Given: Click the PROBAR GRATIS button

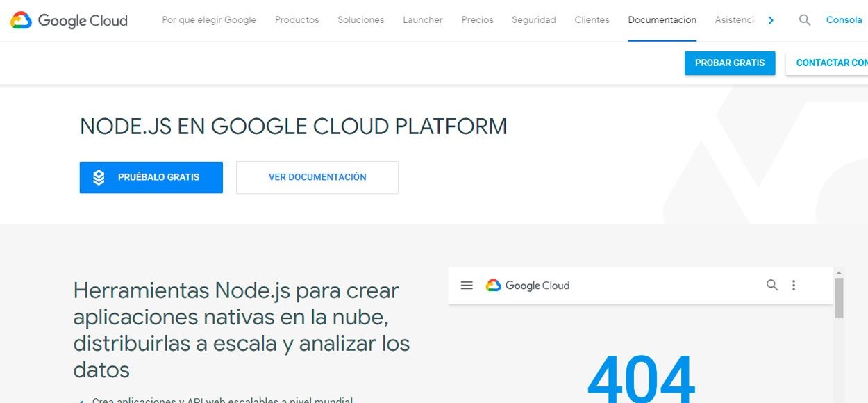Looking at the screenshot, I should pyautogui.click(x=730, y=63).
